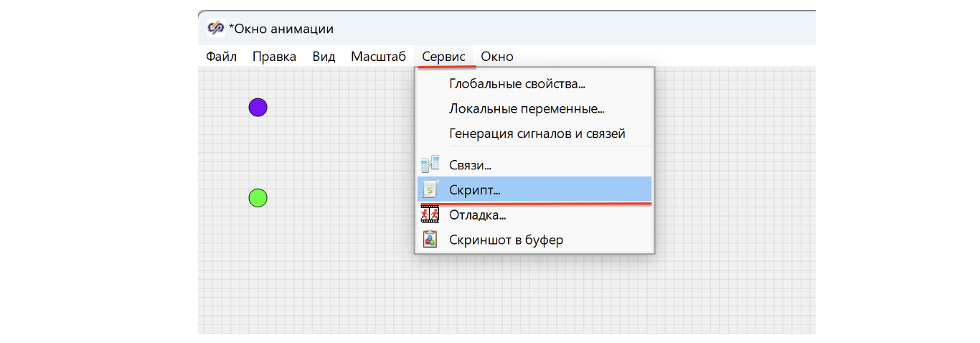Open the Окно menu
Screen dimensions: 980x343
point(497,57)
